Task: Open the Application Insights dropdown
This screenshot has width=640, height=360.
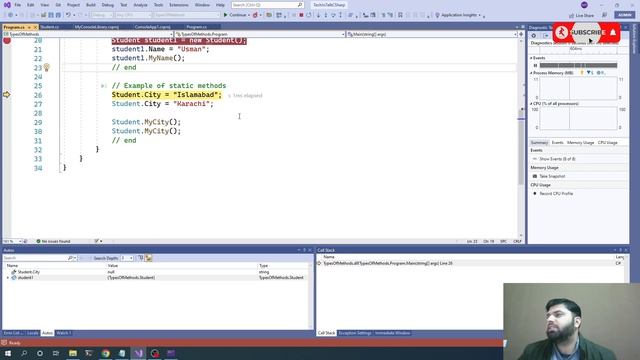Action: [x=458, y=15]
